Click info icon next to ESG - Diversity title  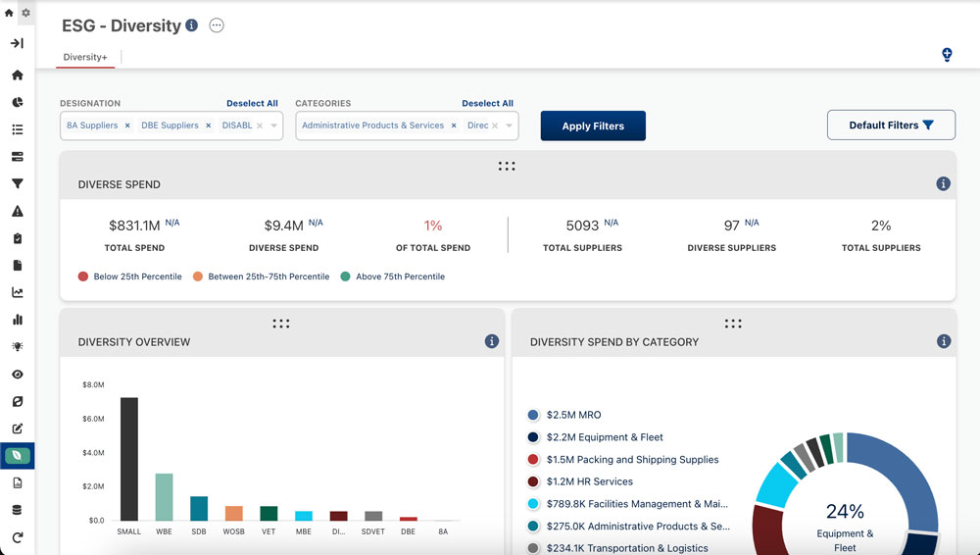[x=192, y=25]
